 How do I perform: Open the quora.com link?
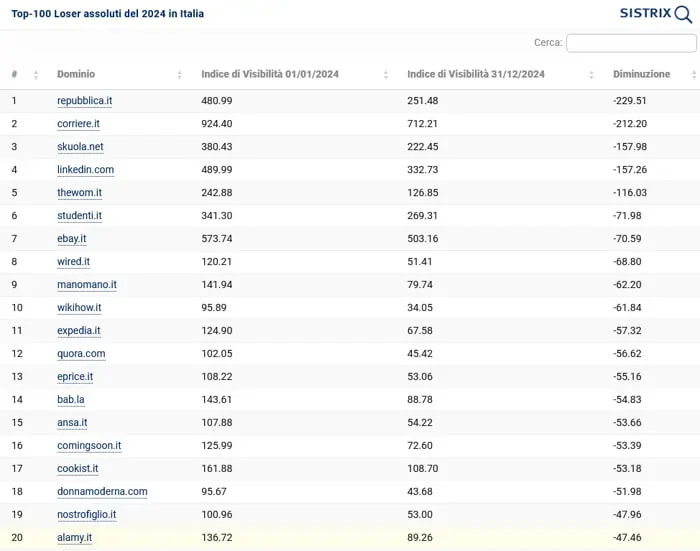[81, 354]
